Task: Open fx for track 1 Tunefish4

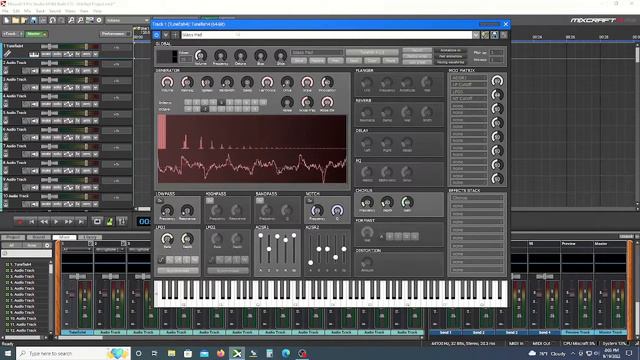Action: coord(78,54)
